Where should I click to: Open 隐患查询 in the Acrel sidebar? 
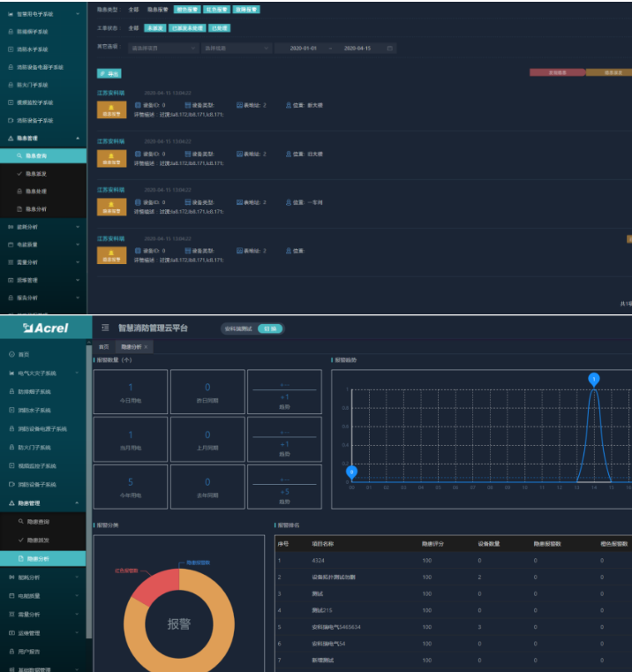coord(43,522)
